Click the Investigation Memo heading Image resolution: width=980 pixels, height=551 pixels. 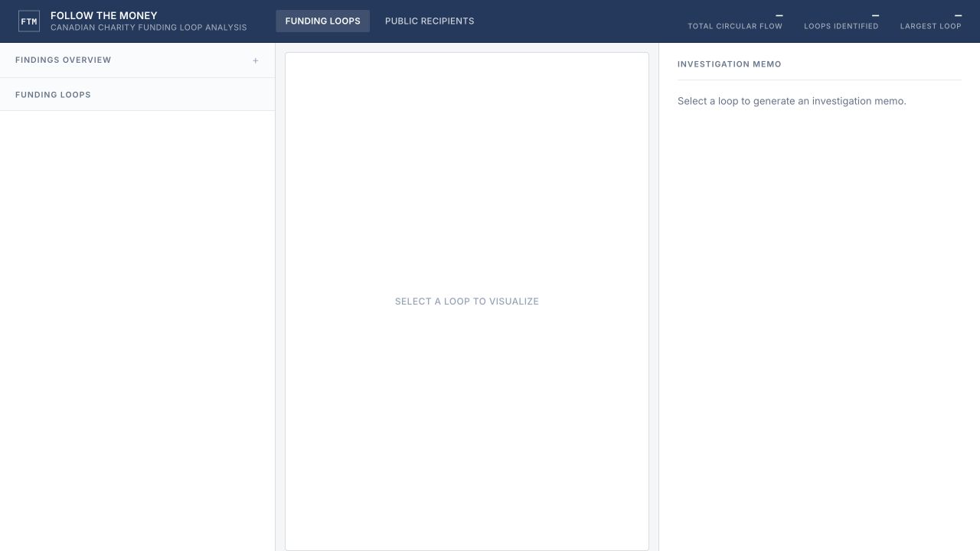pos(730,64)
